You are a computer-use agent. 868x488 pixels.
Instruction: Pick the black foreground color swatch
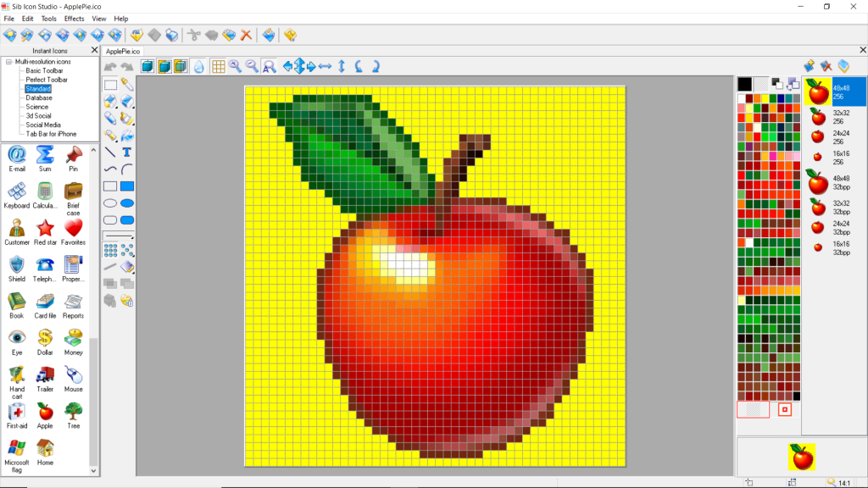click(744, 84)
